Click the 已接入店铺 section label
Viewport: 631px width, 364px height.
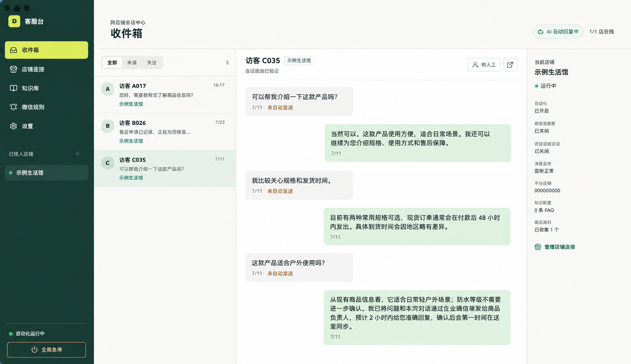point(21,154)
